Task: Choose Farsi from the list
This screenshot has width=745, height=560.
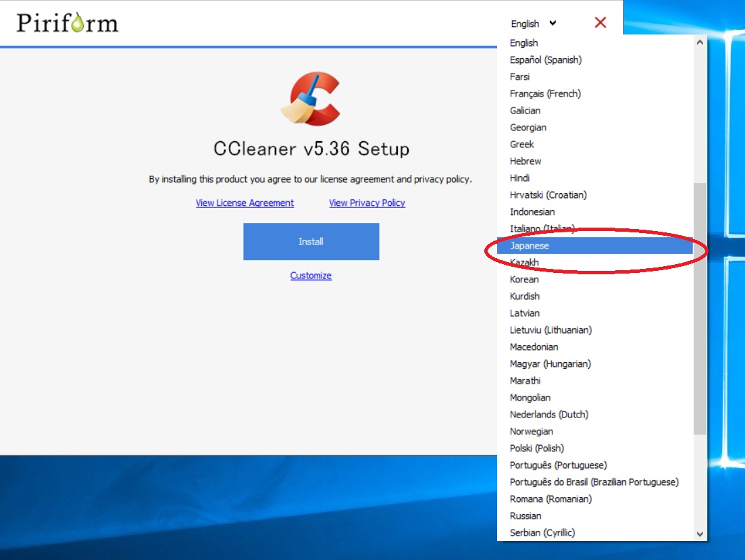Action: click(595, 76)
